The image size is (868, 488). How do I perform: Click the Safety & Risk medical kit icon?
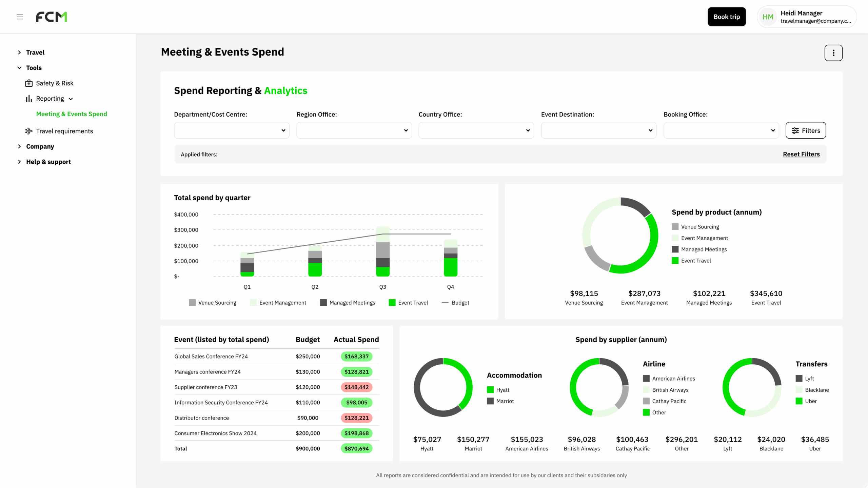click(x=29, y=83)
